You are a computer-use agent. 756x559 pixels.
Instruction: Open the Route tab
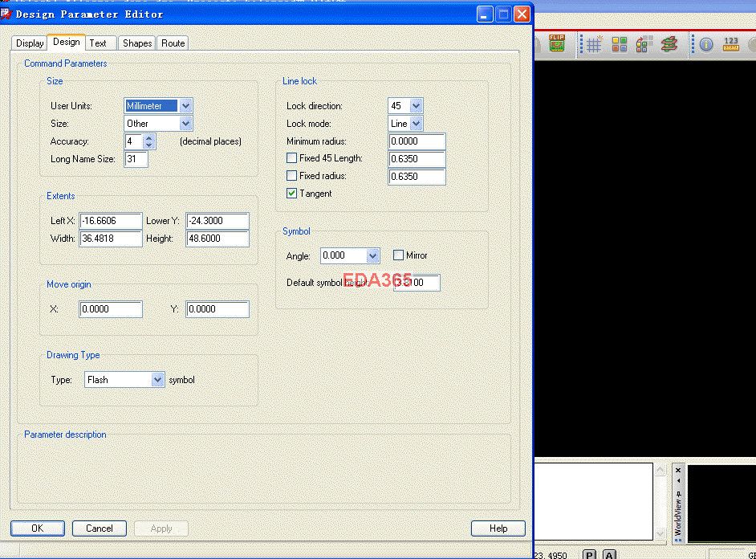(x=173, y=43)
